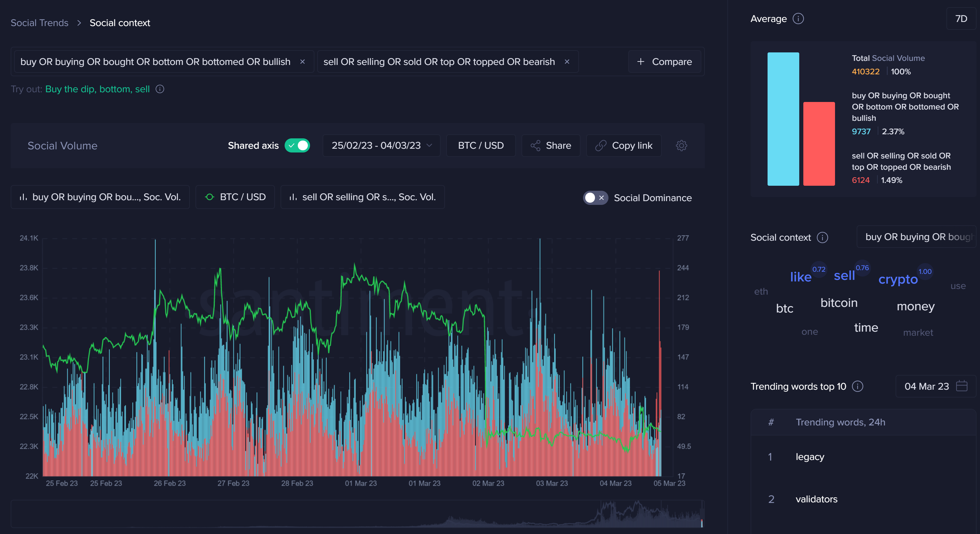Expand the BTC / USD currency selector
The width and height of the screenshot is (980, 534).
480,145
